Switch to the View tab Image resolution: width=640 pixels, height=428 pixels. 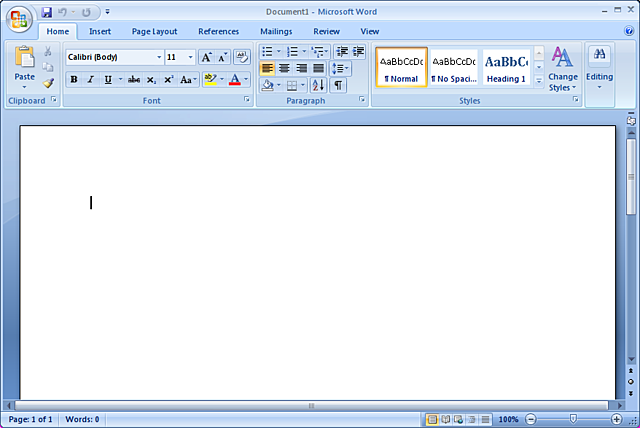[370, 31]
